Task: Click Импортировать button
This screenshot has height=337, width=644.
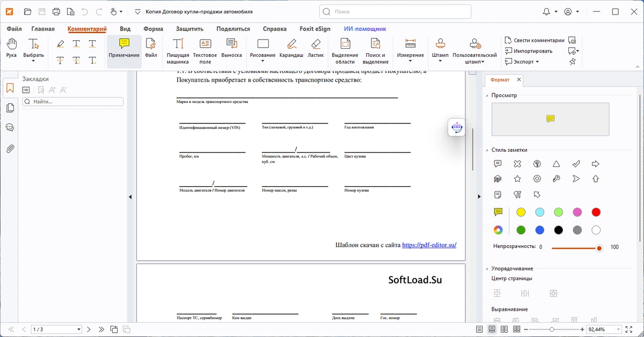Action: (529, 51)
